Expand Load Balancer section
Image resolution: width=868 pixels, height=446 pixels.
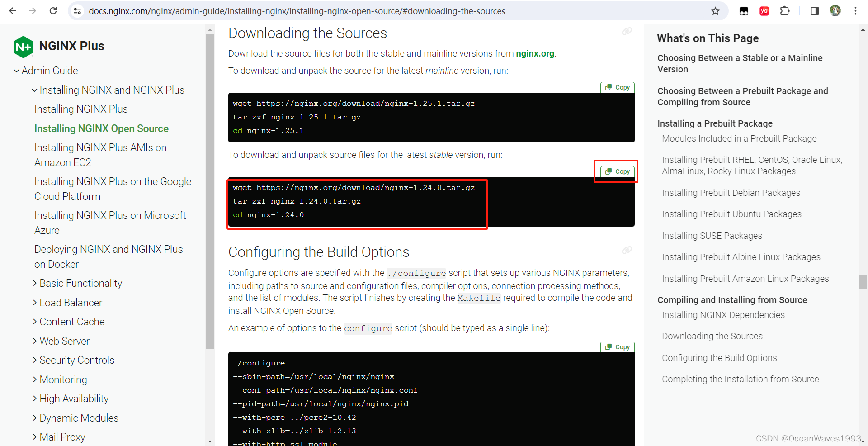(x=35, y=303)
